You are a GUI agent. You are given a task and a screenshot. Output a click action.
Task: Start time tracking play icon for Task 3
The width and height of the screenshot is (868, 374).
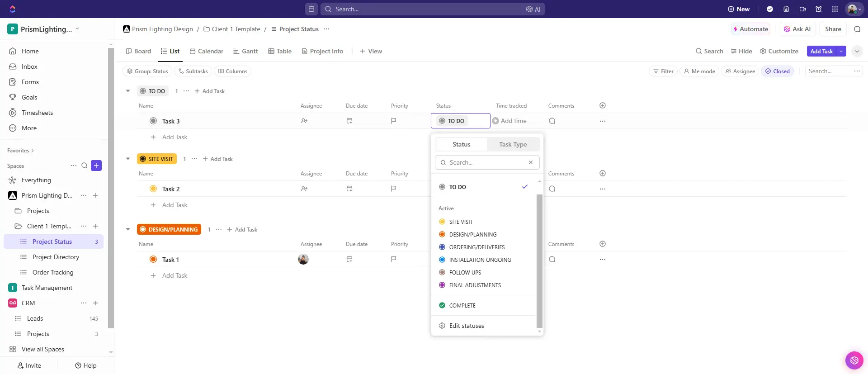[x=495, y=121]
